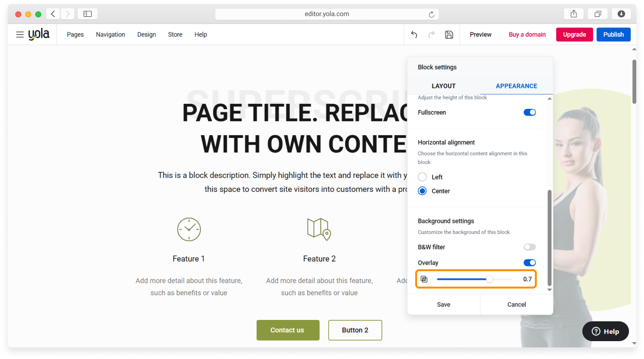Viewport: 644px width, 359px height.
Task: Click the Publish button
Action: pos(613,35)
